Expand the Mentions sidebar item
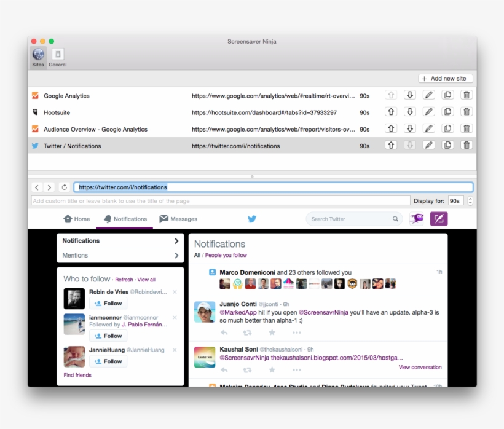The width and height of the screenshot is (504, 429). 120,256
